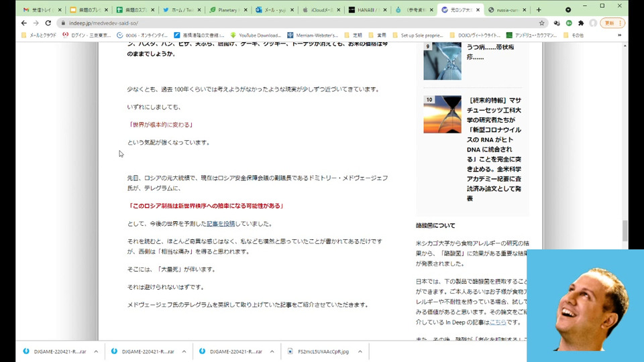Go forward to the next page
Image resolution: width=644 pixels, height=362 pixels.
coord(36,23)
